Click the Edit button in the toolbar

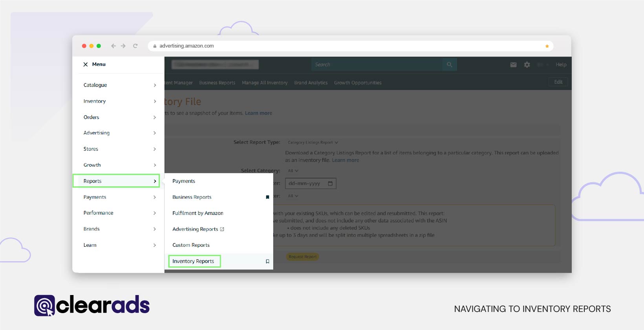point(558,82)
